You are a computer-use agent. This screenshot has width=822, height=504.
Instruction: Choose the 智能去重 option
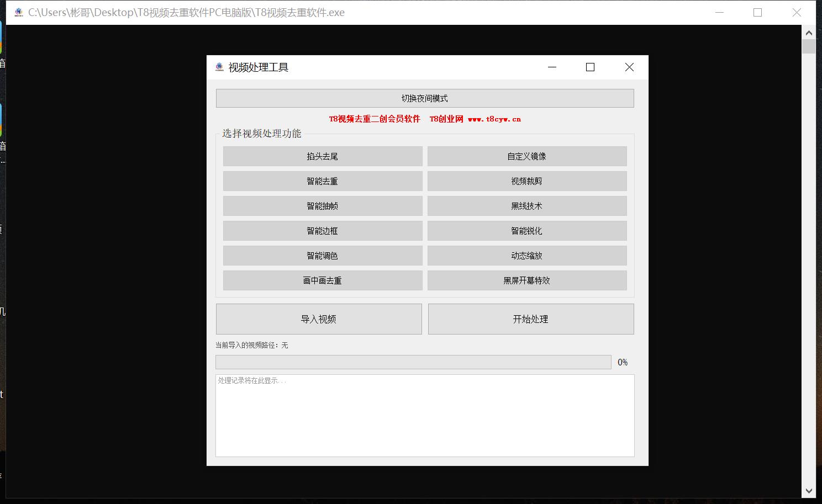[323, 181]
